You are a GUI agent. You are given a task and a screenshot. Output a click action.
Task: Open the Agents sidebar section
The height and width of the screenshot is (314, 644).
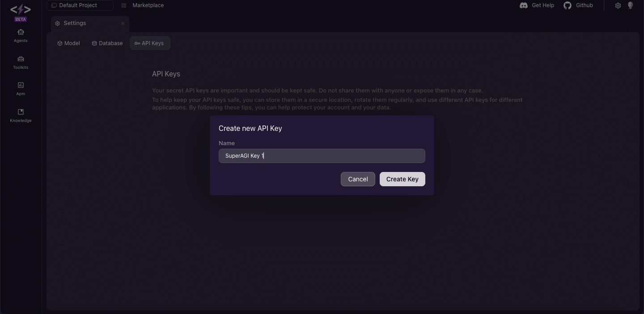pyautogui.click(x=21, y=35)
